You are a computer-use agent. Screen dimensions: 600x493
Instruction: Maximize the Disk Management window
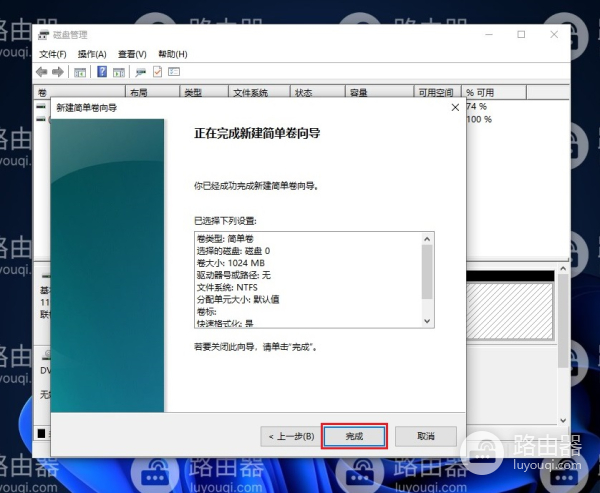point(521,34)
